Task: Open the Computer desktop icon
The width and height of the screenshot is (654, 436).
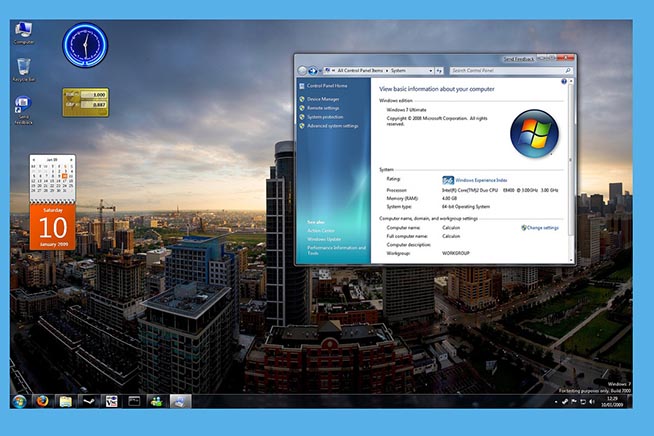Action: pyautogui.click(x=24, y=33)
